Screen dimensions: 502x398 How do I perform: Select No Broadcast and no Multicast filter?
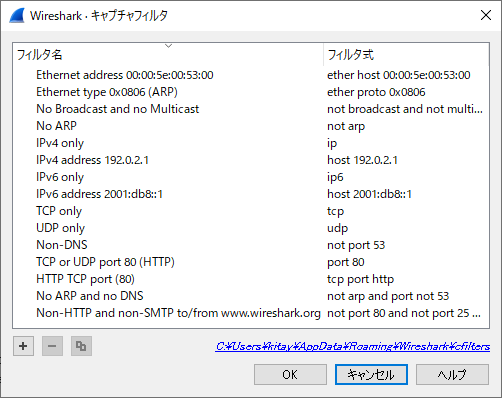click(x=117, y=109)
